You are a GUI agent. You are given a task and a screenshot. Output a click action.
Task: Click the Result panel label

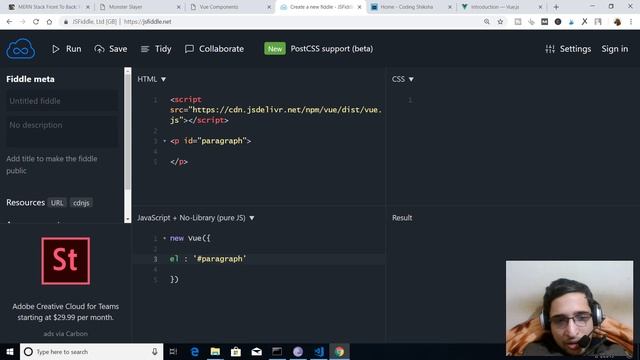coord(402,218)
